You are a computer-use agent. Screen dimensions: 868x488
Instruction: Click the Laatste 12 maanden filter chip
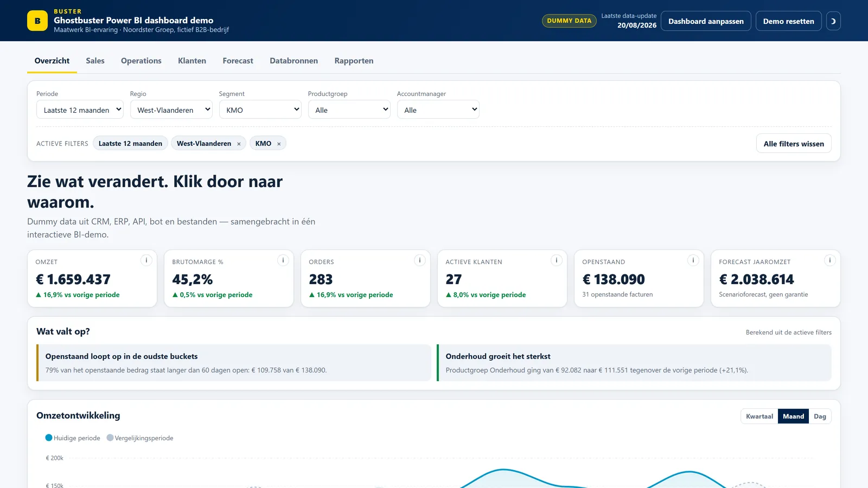pyautogui.click(x=130, y=144)
